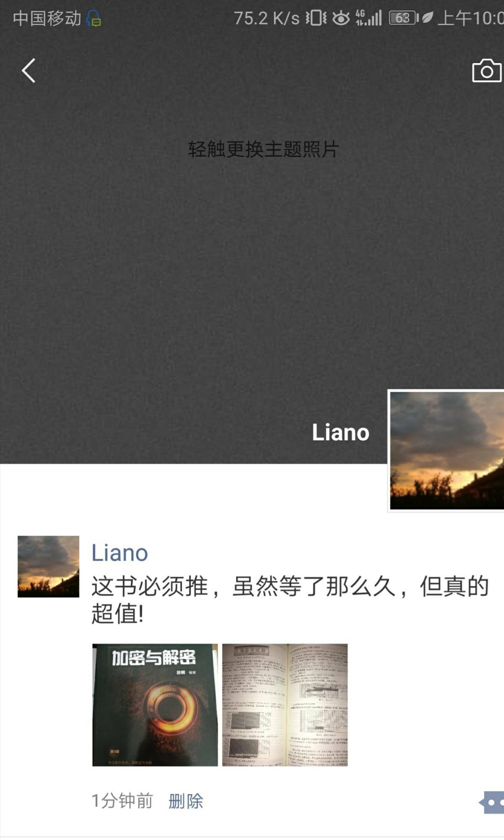Open the comment and like bubble icon

coord(491,802)
